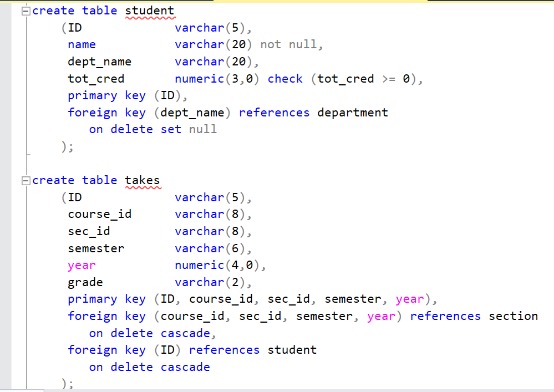Select the keyword primary key in student table
This screenshot has width=554, height=392.
click(x=106, y=95)
